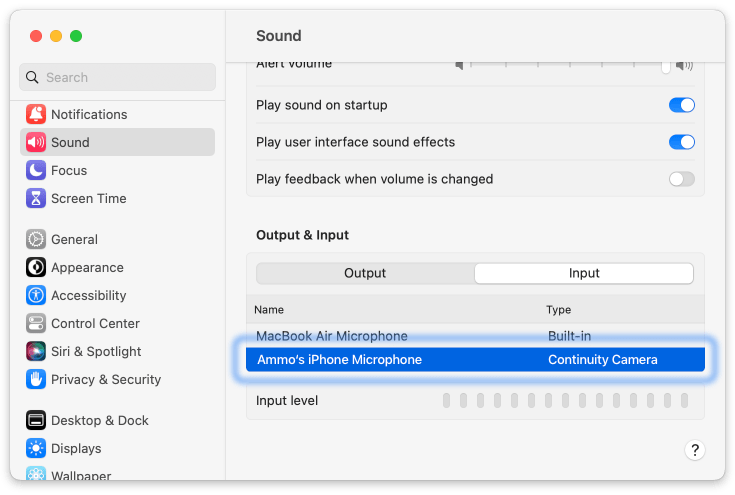
Task: Click the alert volume high speaker icon
Action: point(684,66)
